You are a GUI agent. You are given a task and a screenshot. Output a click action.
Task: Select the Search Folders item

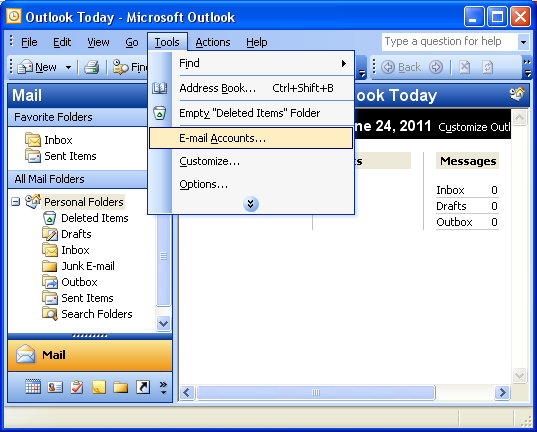(87, 314)
